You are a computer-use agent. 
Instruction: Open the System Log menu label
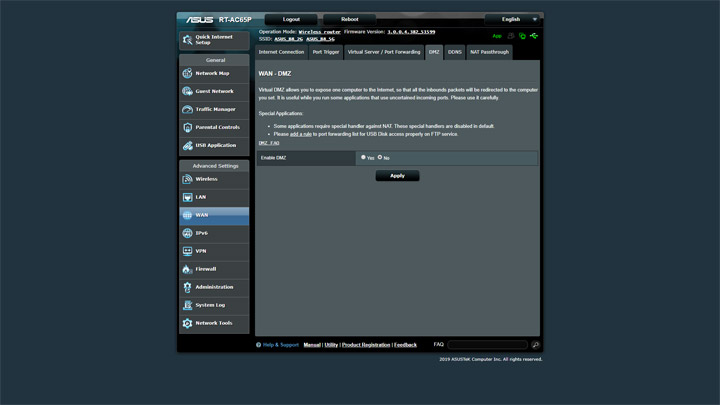[x=210, y=305]
